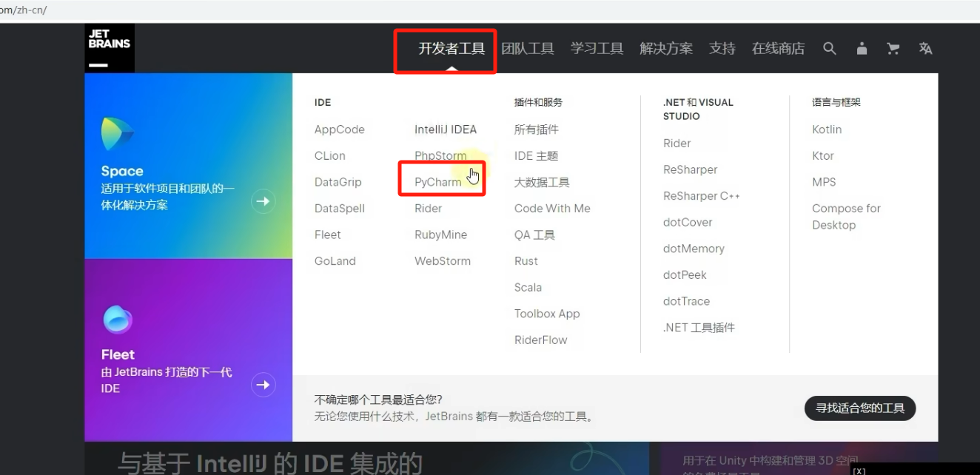Open the RiderFlow link
The height and width of the screenshot is (475, 980).
tap(541, 340)
